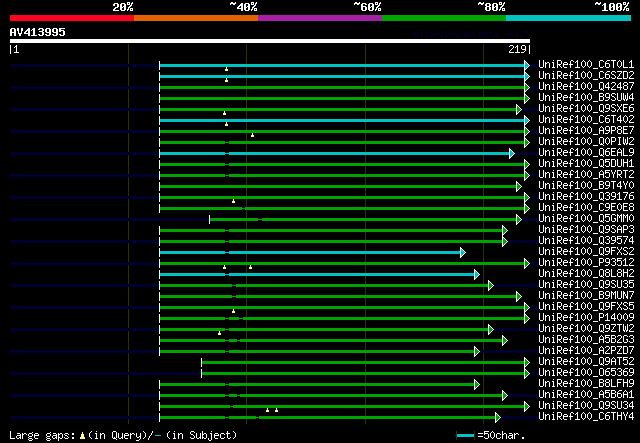Click the cyan arrowhead ending Q8L8H2 alignment

pos(477,274)
